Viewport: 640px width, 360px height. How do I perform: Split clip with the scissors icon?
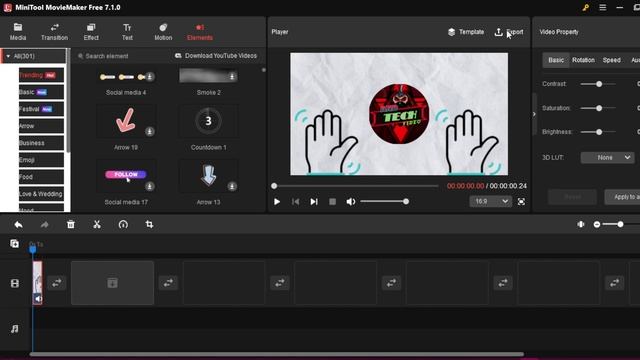(x=97, y=224)
